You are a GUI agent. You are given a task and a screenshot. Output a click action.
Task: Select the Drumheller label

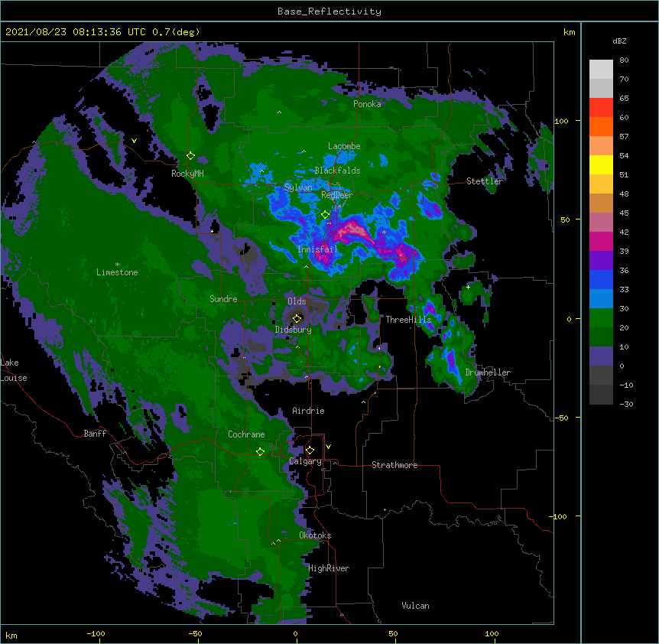pos(488,372)
